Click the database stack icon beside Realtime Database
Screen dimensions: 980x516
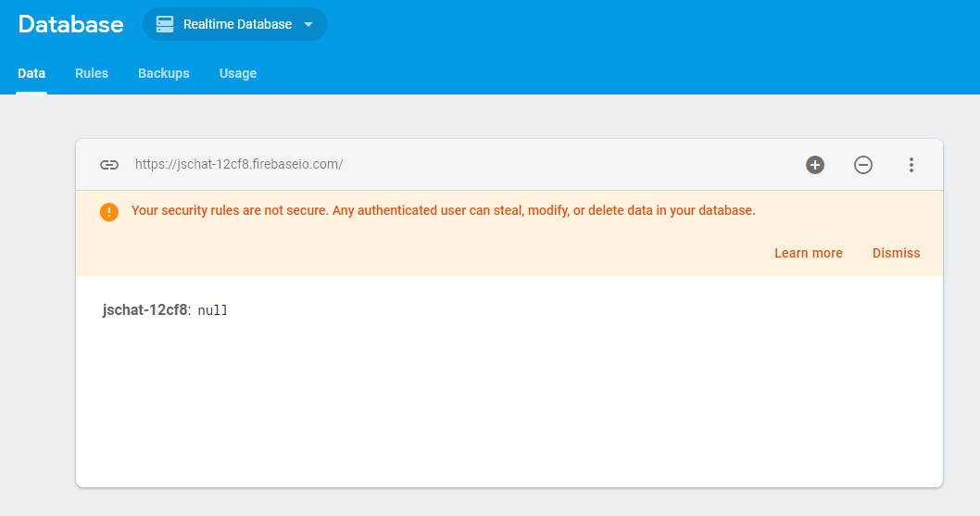165,25
